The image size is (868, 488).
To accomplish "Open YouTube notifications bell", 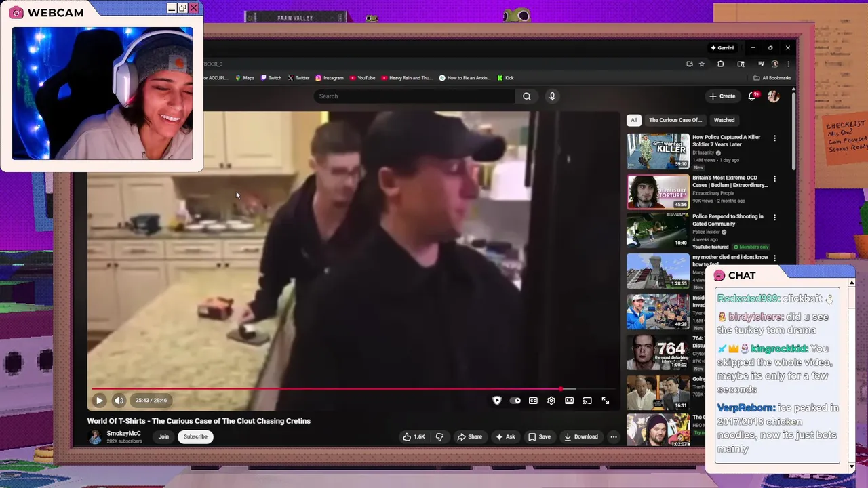I will pos(752,96).
